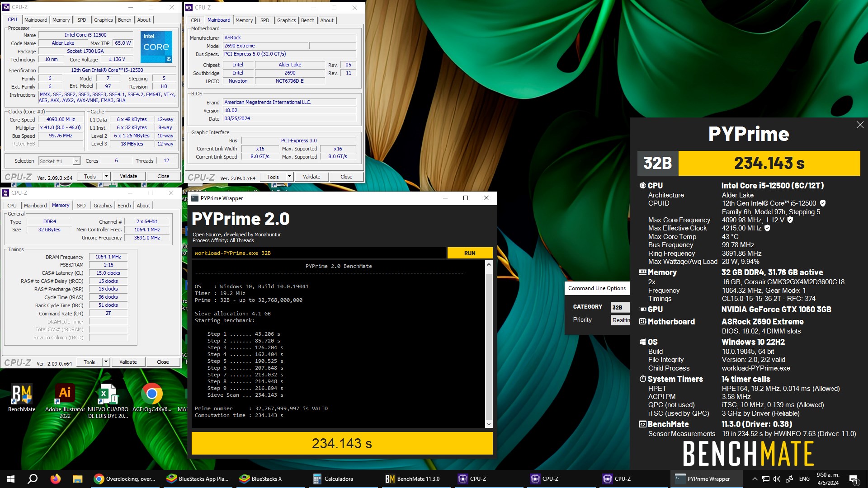Open the ACFrOgCdXV6 Chrome shortcut on desktop
Screen dimensions: 868x488
[x=152, y=398]
